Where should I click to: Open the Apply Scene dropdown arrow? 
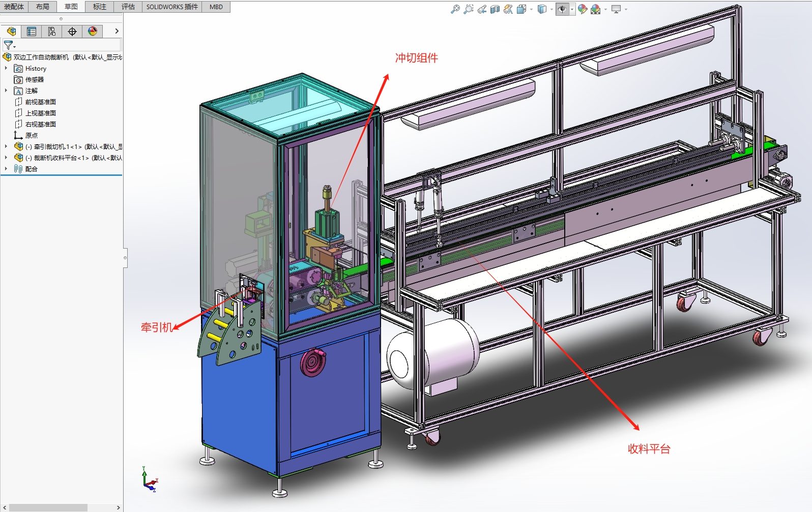605,9
